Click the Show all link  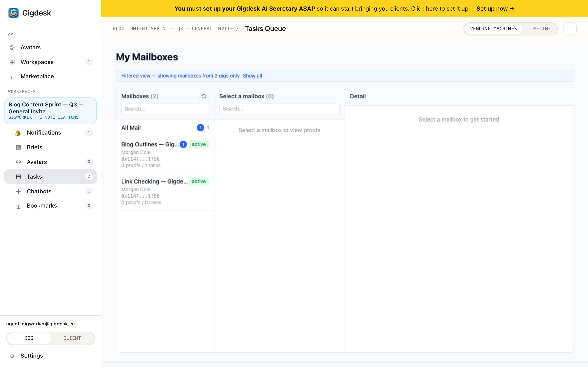click(x=252, y=76)
